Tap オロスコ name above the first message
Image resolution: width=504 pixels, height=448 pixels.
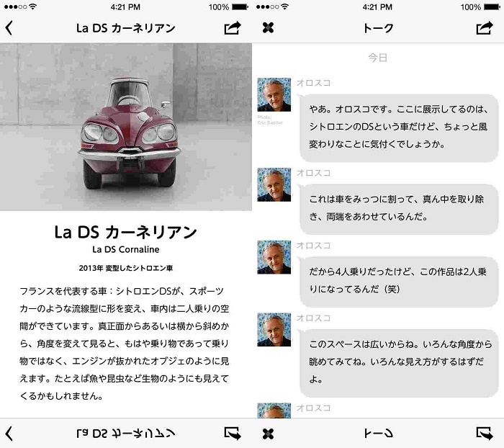point(313,83)
